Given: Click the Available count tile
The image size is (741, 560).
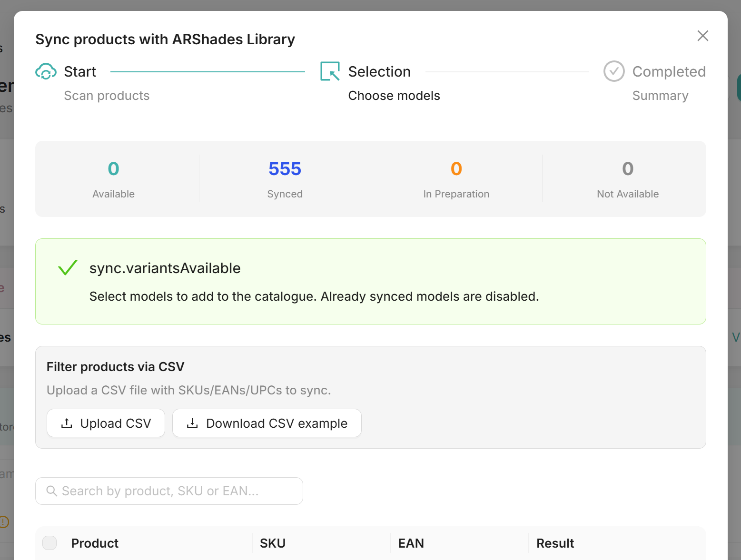Looking at the screenshot, I should point(113,179).
